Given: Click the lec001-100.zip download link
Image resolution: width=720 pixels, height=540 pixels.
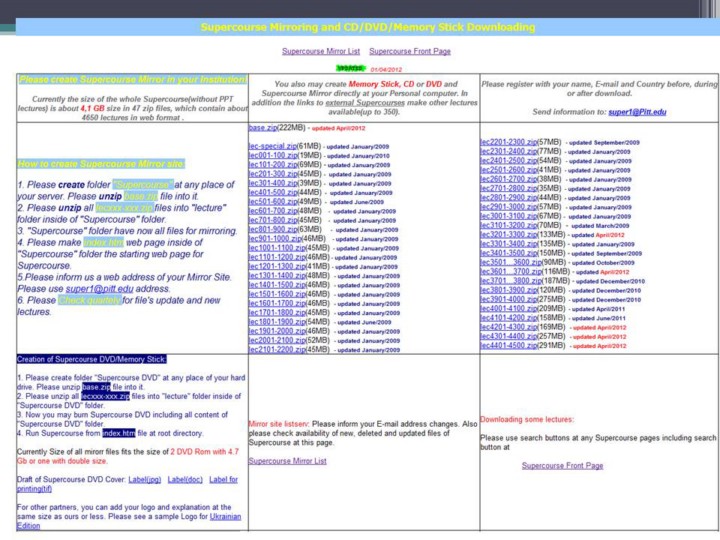Looking at the screenshot, I should (272, 155).
